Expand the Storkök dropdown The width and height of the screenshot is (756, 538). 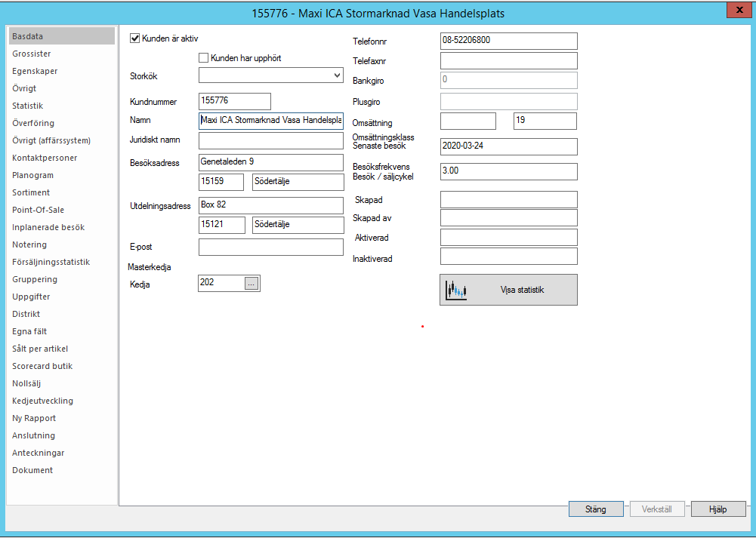point(338,75)
